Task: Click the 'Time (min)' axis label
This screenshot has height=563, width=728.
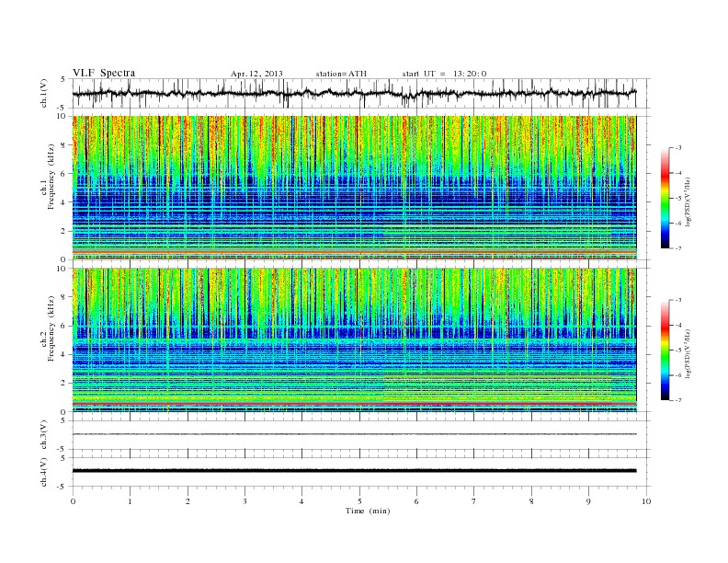Action: 368,511
